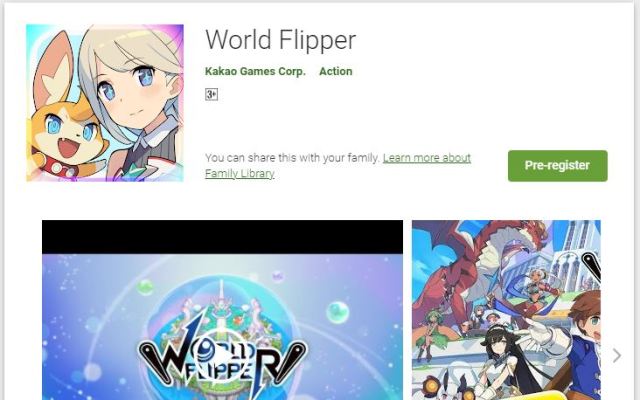This screenshot has width=640, height=400.
Task: Show next screenshots with the right chevron
Action: [617, 356]
